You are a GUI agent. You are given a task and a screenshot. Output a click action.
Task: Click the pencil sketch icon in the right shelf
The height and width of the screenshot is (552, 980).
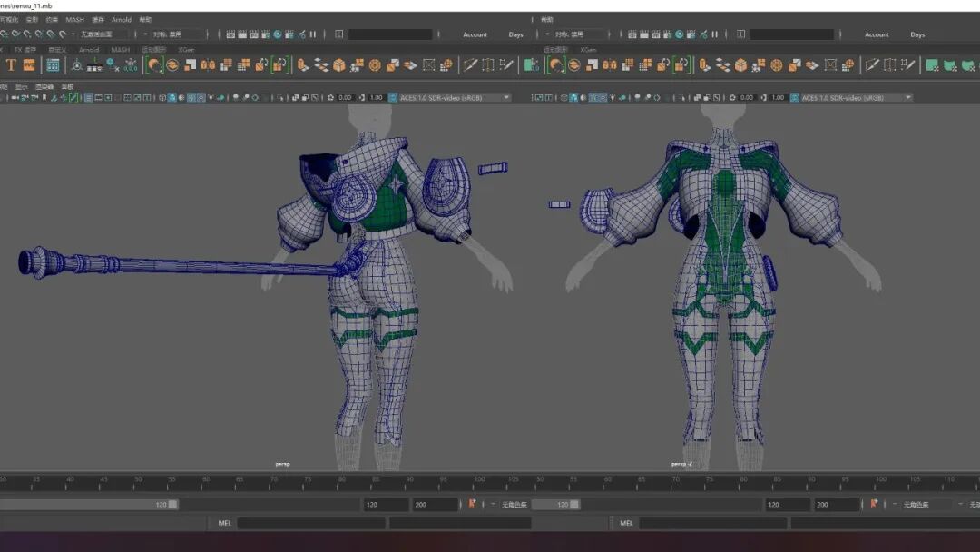pos(872,65)
